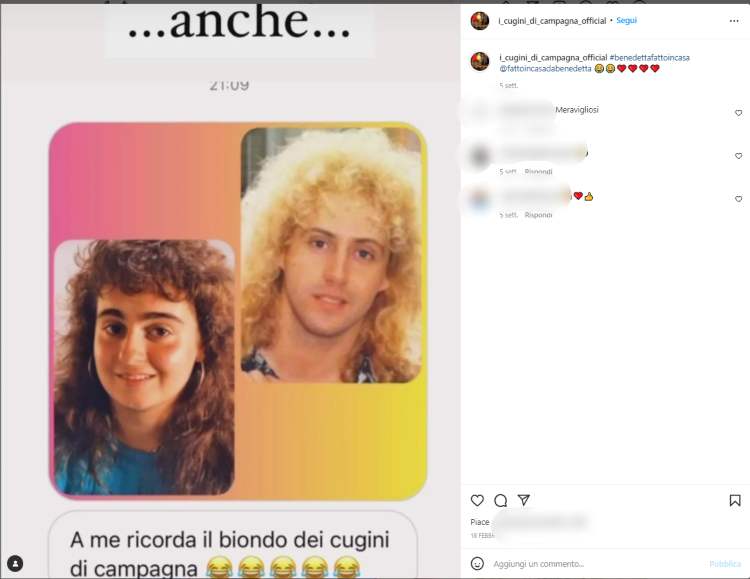Like the second blurred comment

[738, 156]
